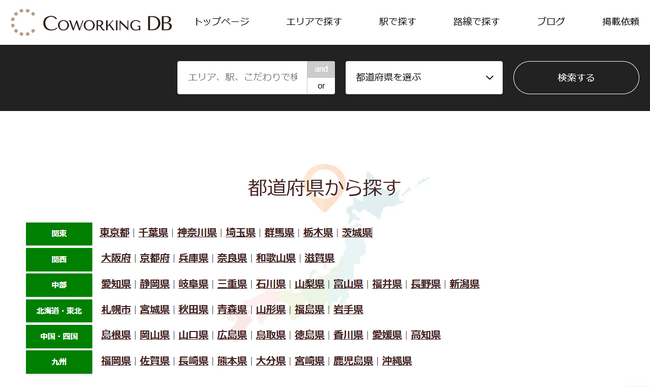Open the 富山県 link
Image resolution: width=650 pixels, height=388 pixels.
(x=348, y=284)
